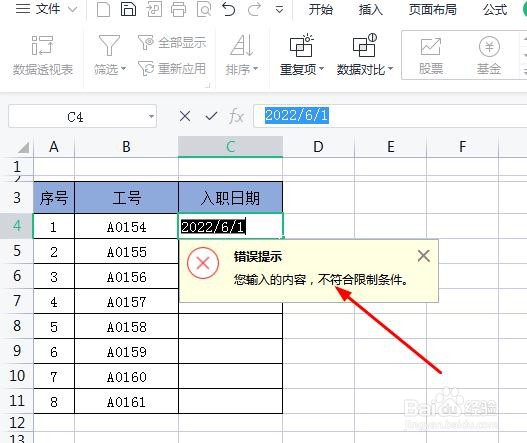Click the fx insert function icon
Screen dimensions: 527x443
pyautogui.click(x=236, y=117)
